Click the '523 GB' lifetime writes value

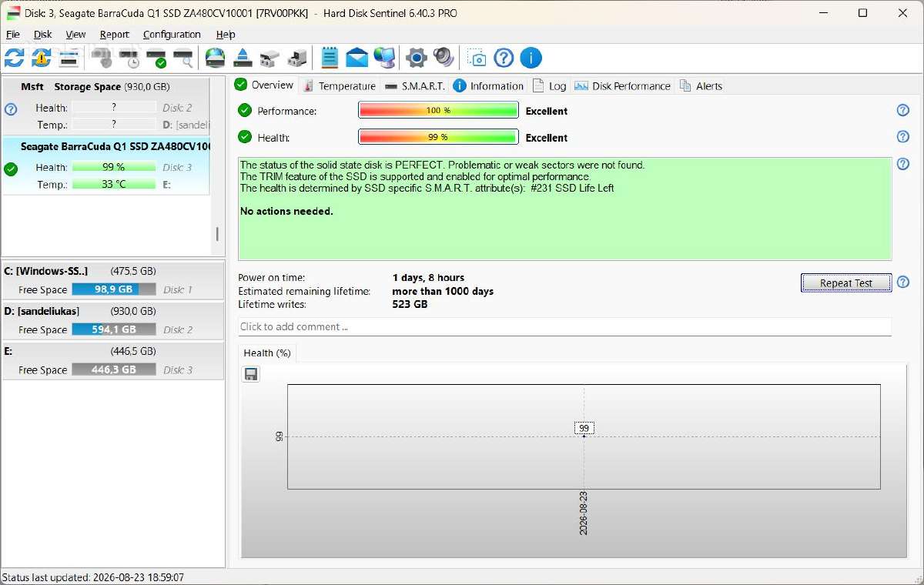pos(410,304)
